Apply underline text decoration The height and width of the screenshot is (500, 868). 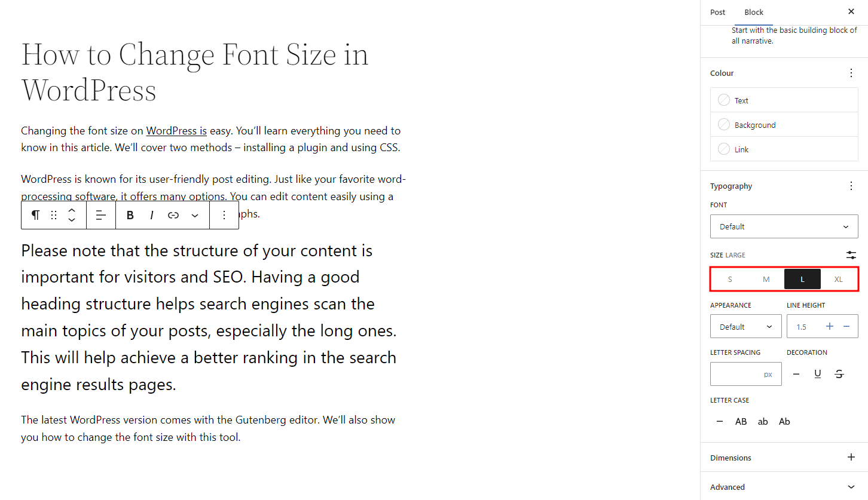[818, 374]
